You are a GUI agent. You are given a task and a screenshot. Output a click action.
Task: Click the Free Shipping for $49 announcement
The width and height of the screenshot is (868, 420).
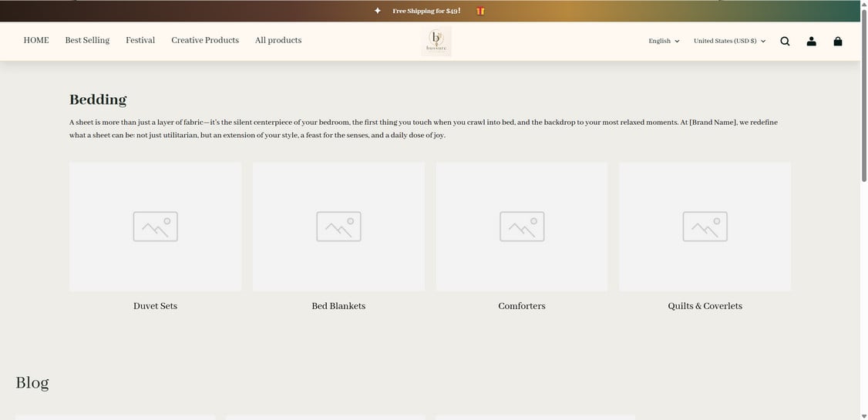(x=426, y=11)
